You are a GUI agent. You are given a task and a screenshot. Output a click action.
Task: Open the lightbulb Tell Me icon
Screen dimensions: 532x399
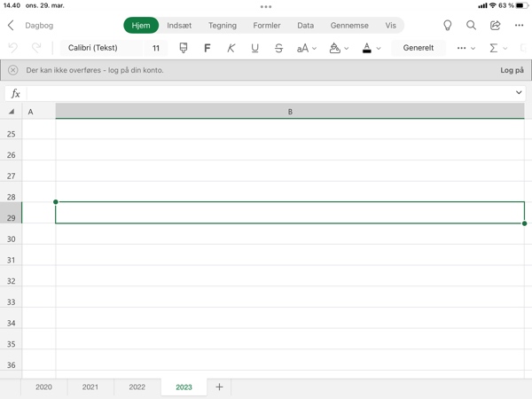[x=448, y=26]
